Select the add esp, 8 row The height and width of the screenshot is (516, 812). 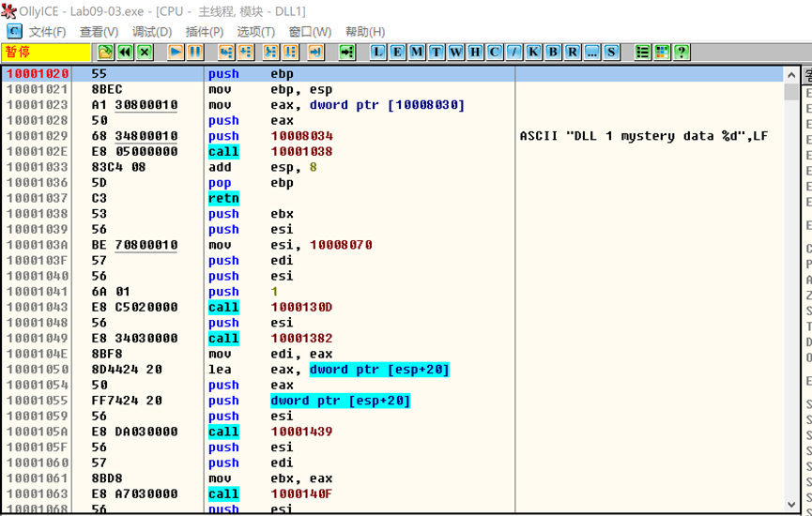click(392, 167)
